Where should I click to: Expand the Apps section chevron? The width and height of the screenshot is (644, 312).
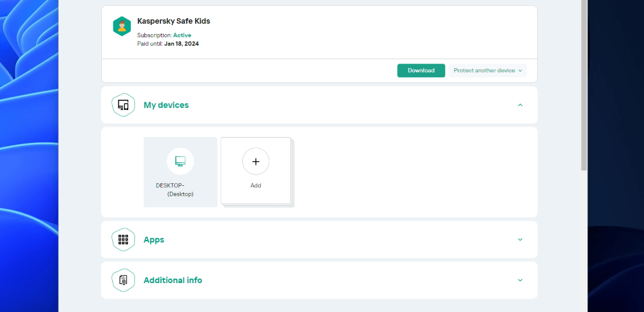tap(520, 240)
